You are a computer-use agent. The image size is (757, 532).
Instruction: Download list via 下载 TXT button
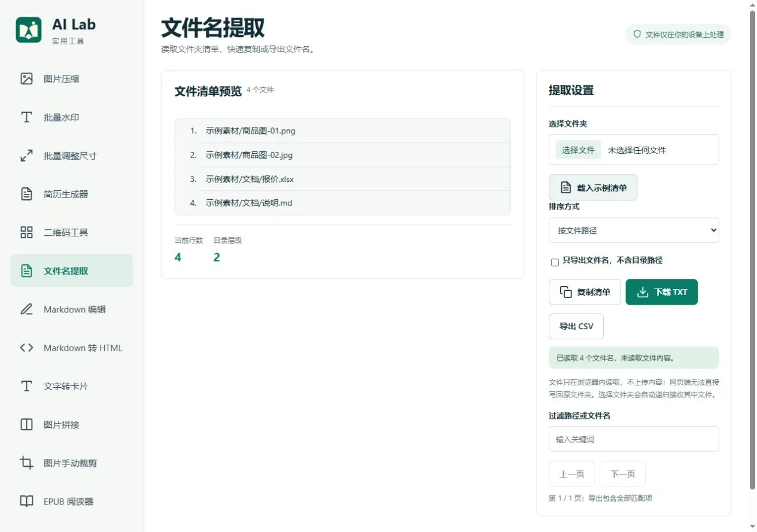[662, 292]
